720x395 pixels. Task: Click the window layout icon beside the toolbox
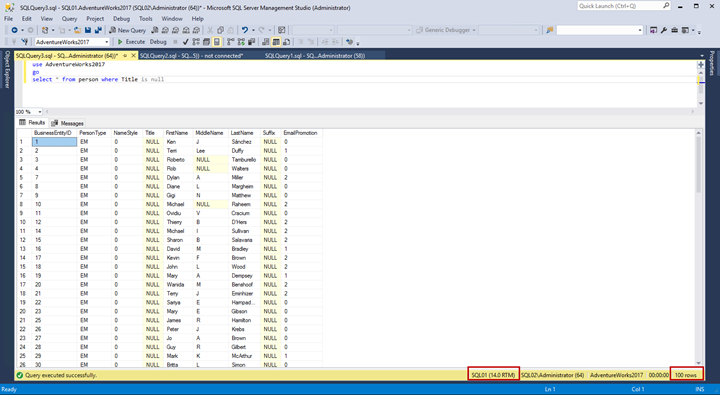pyautogui.click(x=685, y=30)
